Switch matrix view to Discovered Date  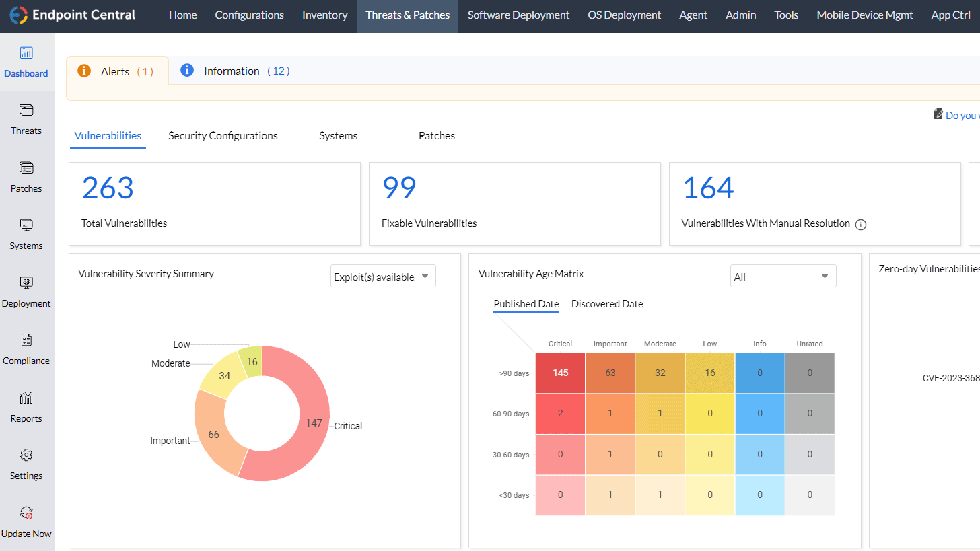[x=606, y=303]
